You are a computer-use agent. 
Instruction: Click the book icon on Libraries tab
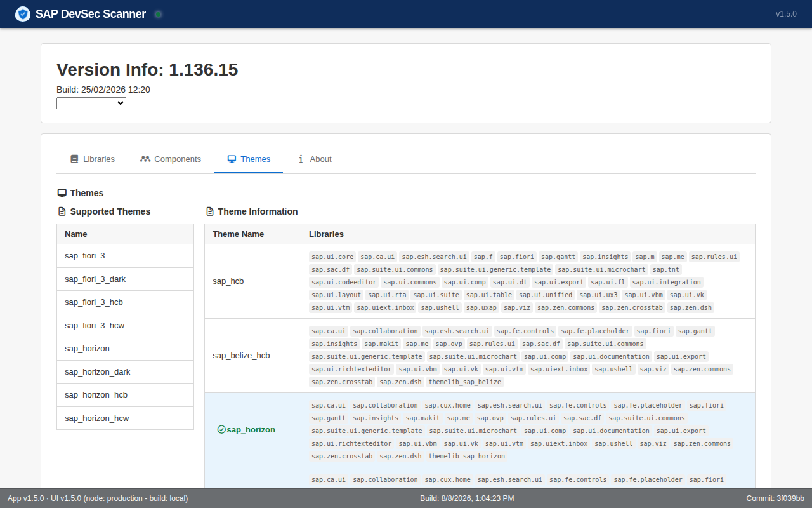(74, 159)
